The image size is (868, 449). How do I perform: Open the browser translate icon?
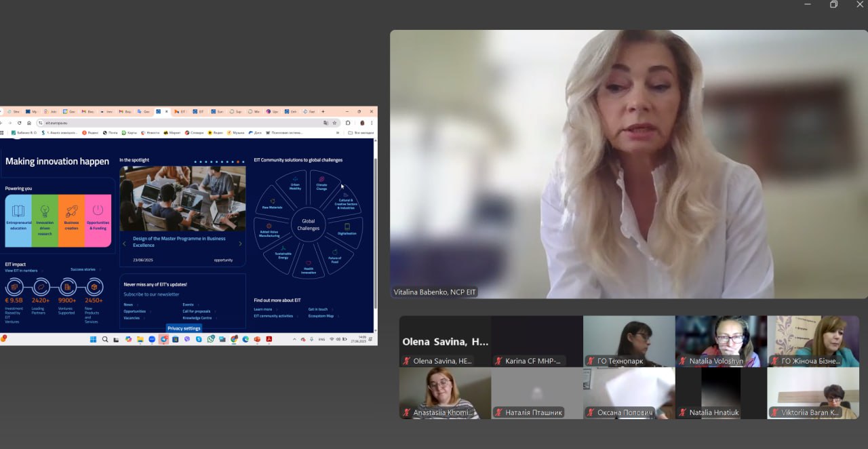[x=325, y=123]
